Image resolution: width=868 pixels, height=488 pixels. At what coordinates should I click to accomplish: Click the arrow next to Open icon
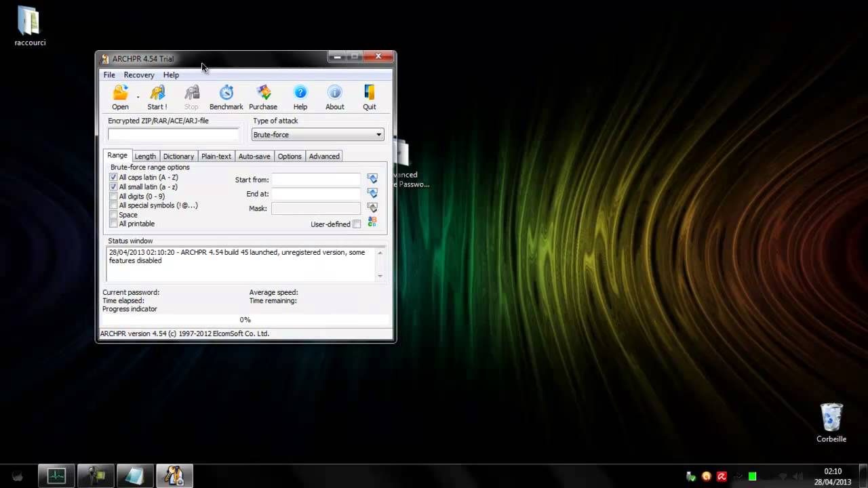(138, 97)
